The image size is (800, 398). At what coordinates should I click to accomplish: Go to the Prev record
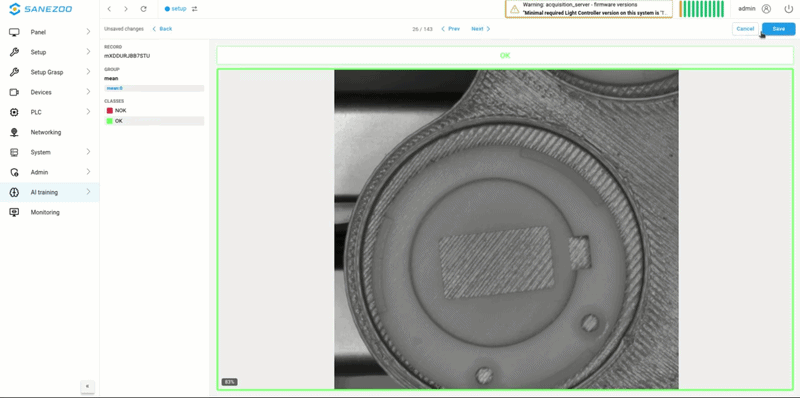point(451,29)
